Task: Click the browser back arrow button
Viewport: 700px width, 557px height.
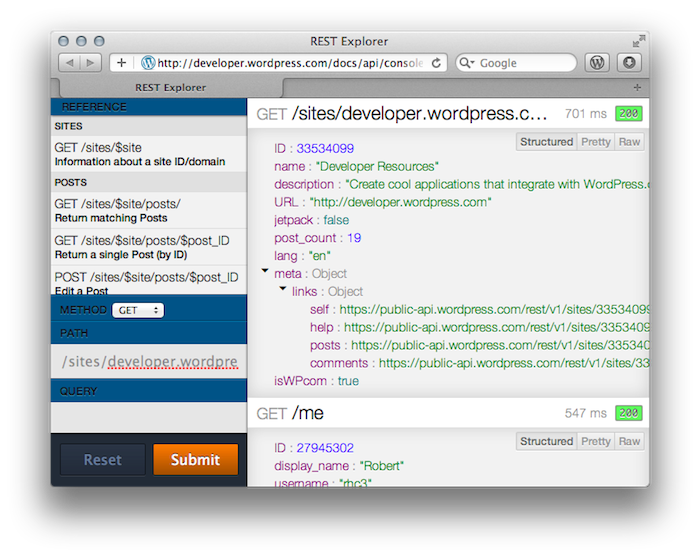Action: (x=70, y=63)
